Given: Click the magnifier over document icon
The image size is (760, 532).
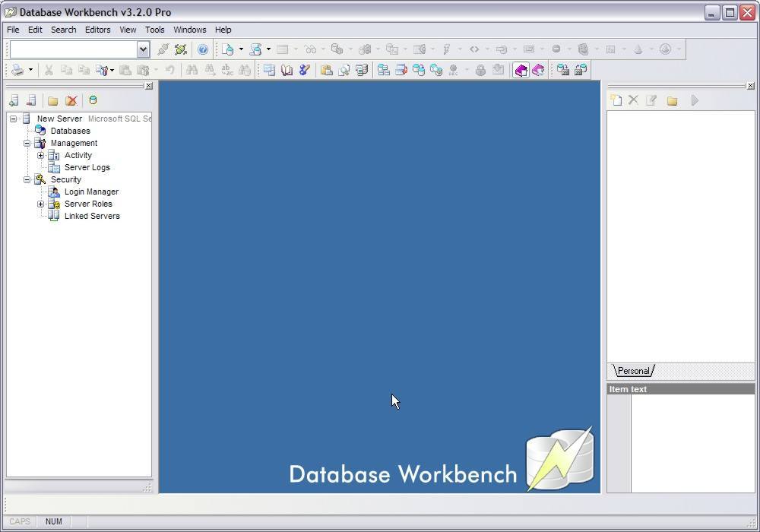Looking at the screenshot, I should point(344,70).
